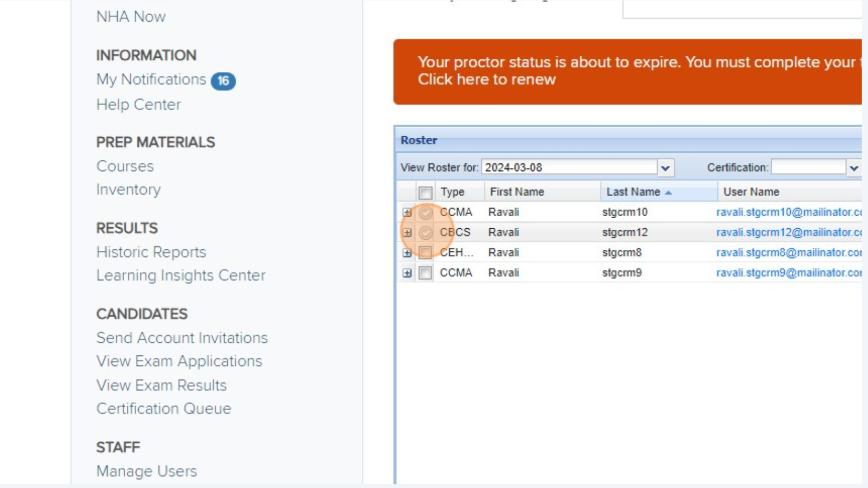The image size is (868, 488).
Task: Open the Inventory page
Action: click(x=128, y=190)
